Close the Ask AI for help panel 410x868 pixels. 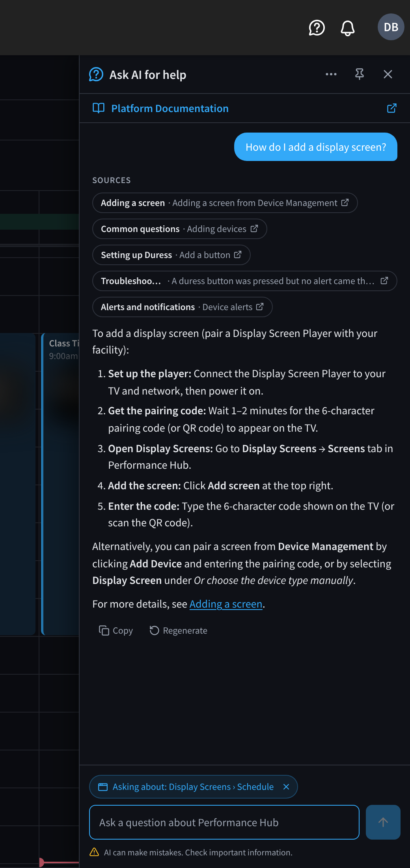click(x=388, y=74)
